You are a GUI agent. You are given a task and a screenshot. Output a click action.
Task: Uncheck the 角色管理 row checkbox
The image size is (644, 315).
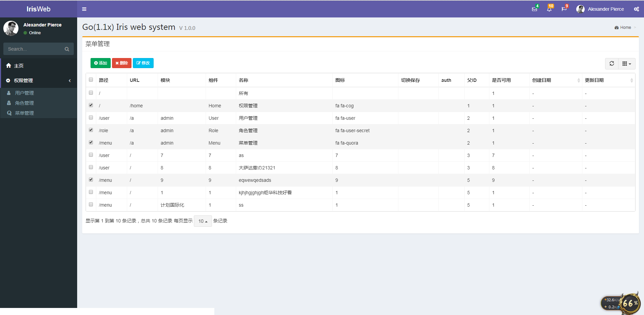[x=91, y=130]
